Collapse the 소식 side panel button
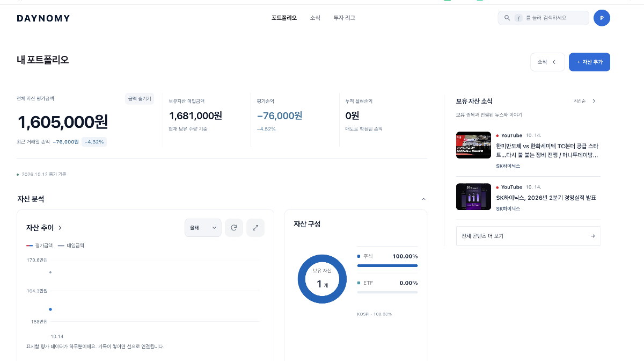 pyautogui.click(x=547, y=62)
